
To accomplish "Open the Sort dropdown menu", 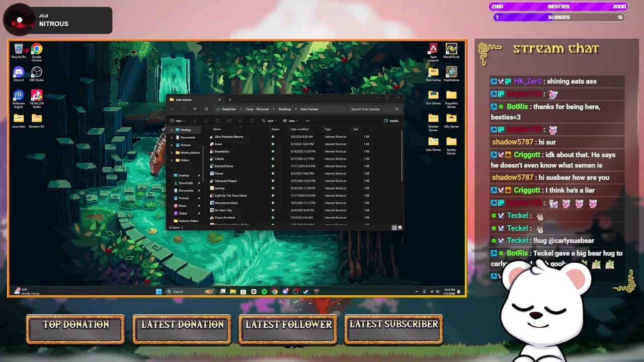I will pos(269,121).
